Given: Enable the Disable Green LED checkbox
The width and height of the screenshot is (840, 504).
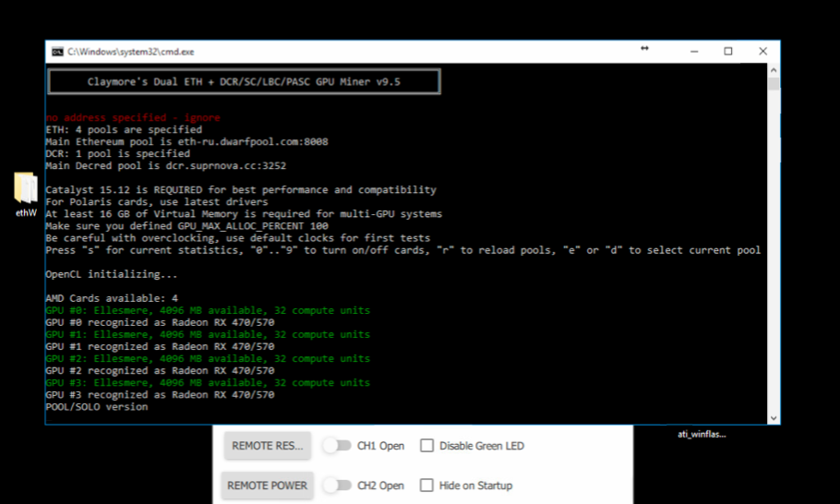Looking at the screenshot, I should (x=427, y=446).
